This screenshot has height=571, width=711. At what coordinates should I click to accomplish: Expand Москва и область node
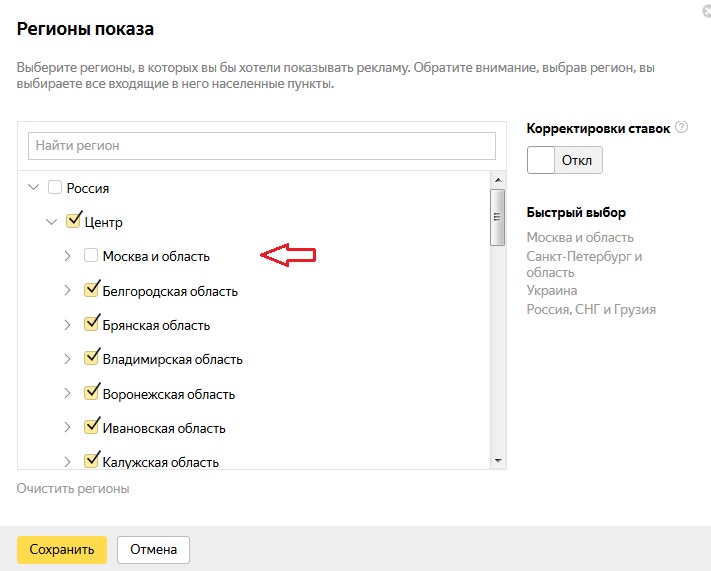click(x=67, y=256)
